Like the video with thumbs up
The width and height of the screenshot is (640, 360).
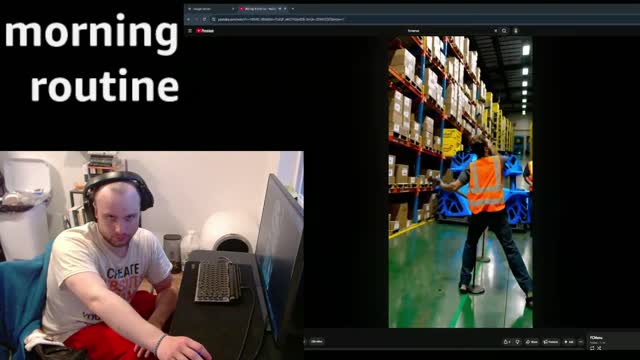click(507, 342)
